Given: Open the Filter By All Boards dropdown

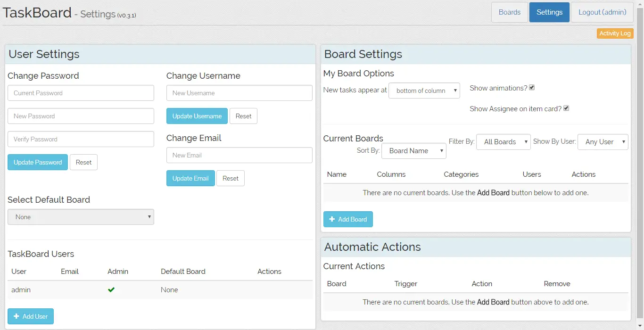Looking at the screenshot, I should (504, 142).
